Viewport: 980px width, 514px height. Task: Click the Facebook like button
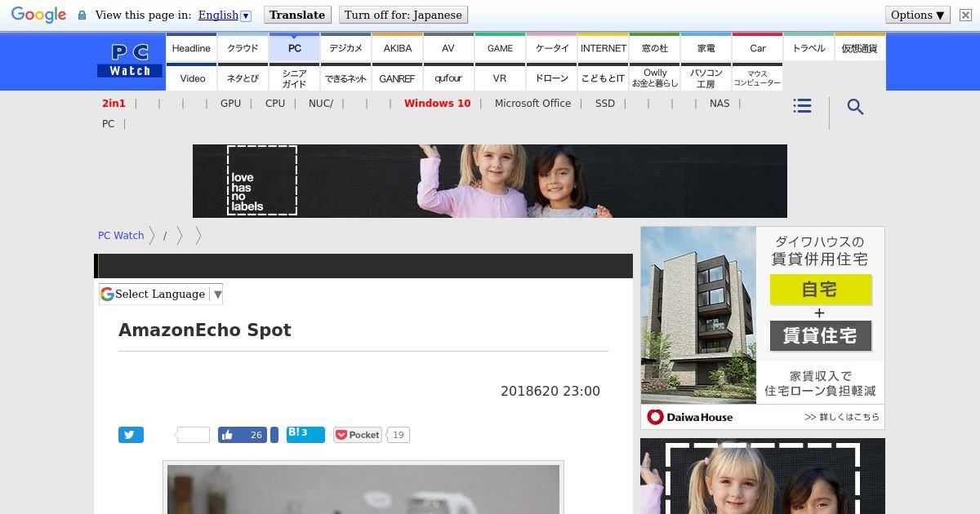(x=243, y=435)
